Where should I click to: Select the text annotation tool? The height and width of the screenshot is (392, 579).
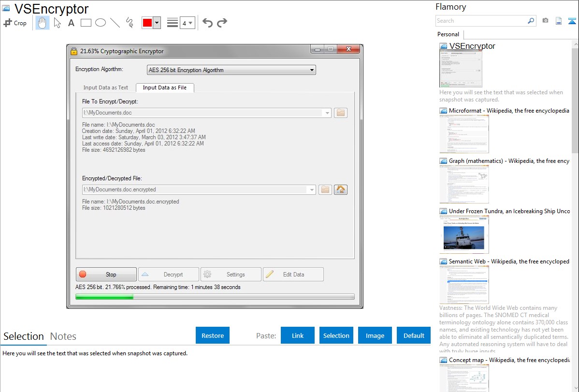coord(71,23)
